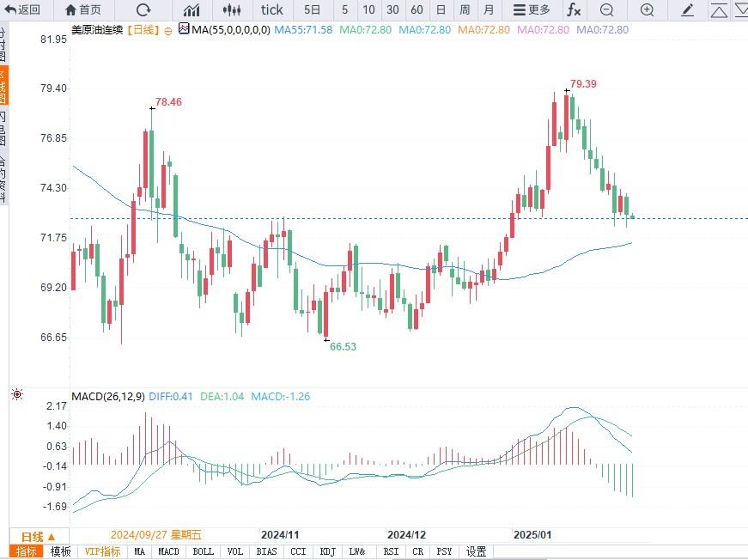Click the 【日线】 period label in header
Screen dimensions: 748x560
click(143, 30)
